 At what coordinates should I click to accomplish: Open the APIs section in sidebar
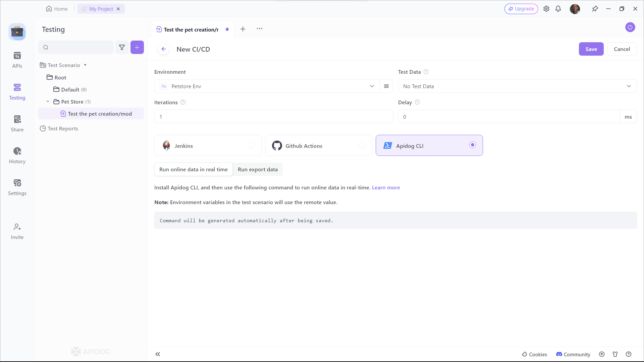[x=17, y=60]
